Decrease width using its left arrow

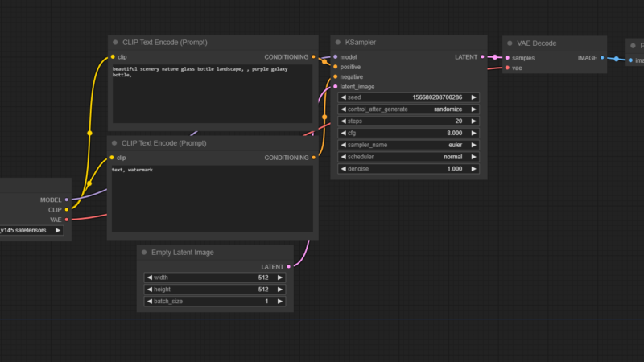pyautogui.click(x=149, y=278)
